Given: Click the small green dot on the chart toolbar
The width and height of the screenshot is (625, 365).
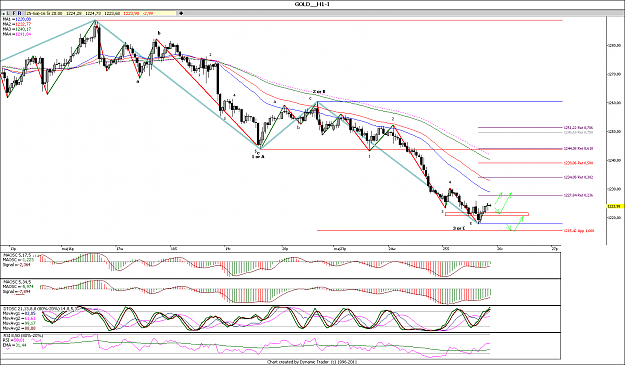Looking at the screenshot, I should pos(4,14).
